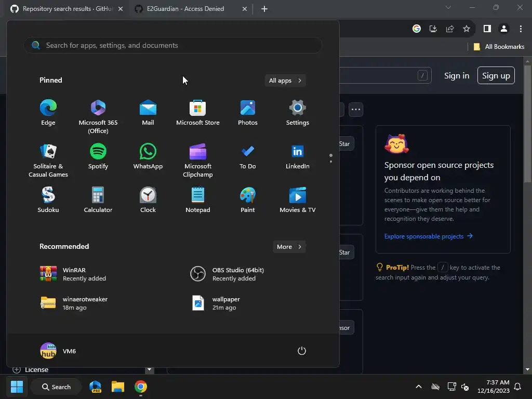Click the install app icon in Chrome
Image resolution: width=532 pixels, height=399 pixels.
(433, 29)
